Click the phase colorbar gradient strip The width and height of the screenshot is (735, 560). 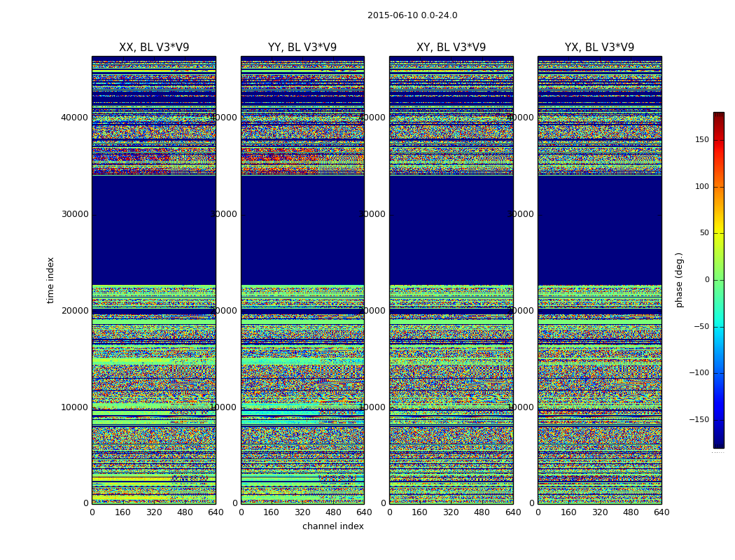(x=719, y=280)
